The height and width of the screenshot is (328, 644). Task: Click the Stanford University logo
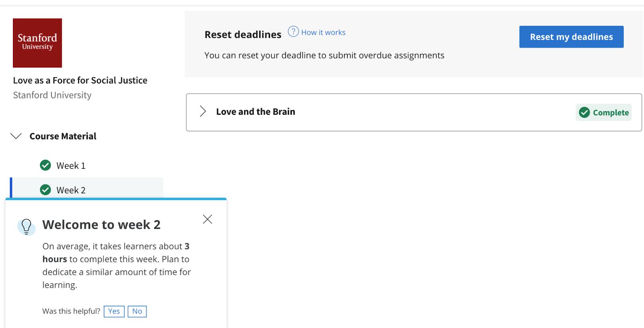pyautogui.click(x=37, y=43)
